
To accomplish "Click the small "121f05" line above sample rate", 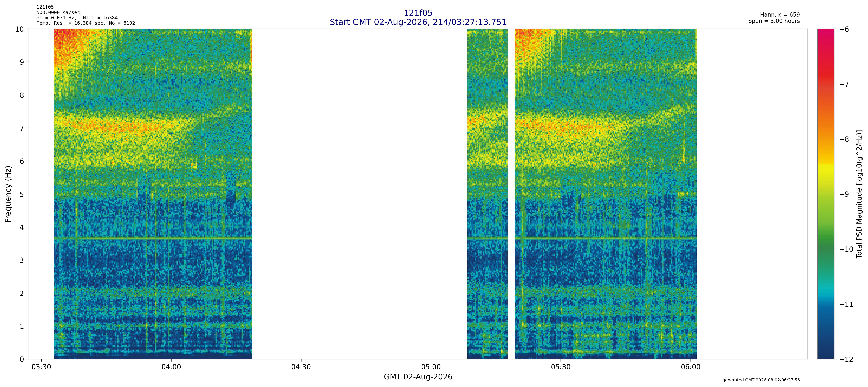I will click(45, 7).
